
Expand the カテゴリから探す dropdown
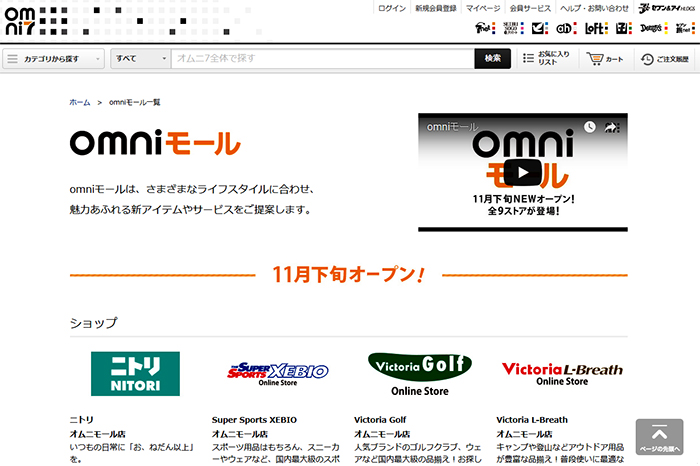54,58
